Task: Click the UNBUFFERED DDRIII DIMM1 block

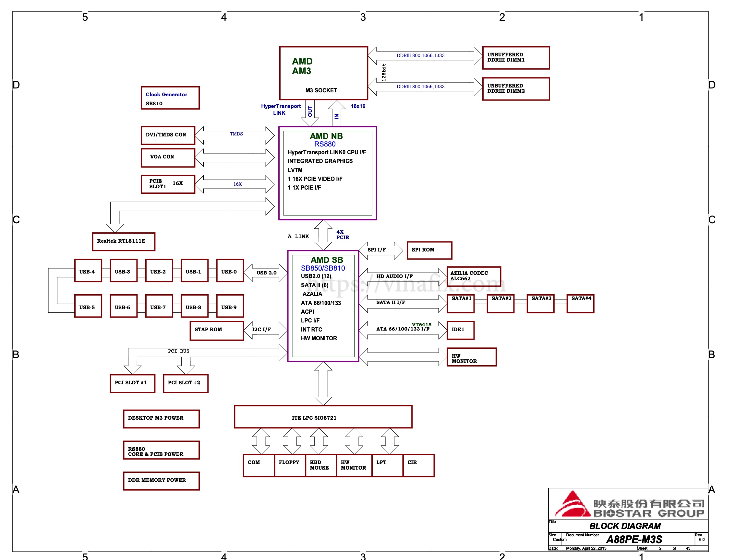Action: (x=516, y=58)
